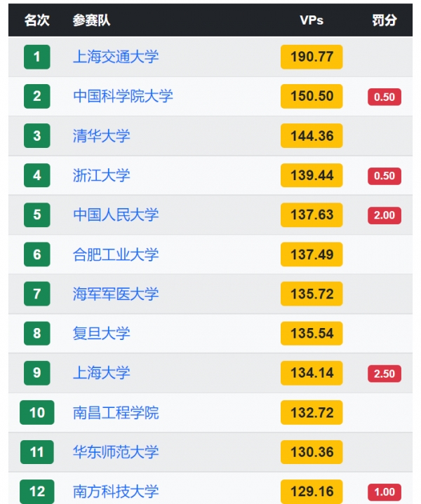Click the 1.00 penalty badge for 南方科技大学
The width and height of the screenshot is (421, 504).
[385, 492]
